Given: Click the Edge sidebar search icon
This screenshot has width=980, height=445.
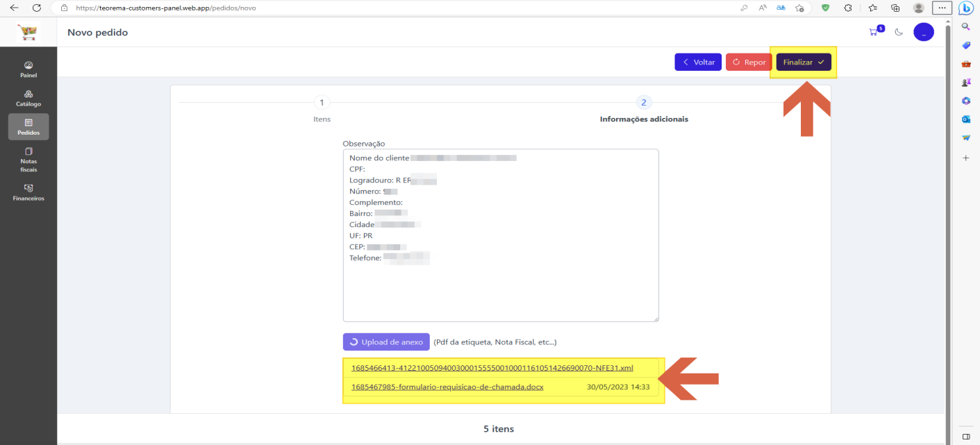Looking at the screenshot, I should coord(965,26).
